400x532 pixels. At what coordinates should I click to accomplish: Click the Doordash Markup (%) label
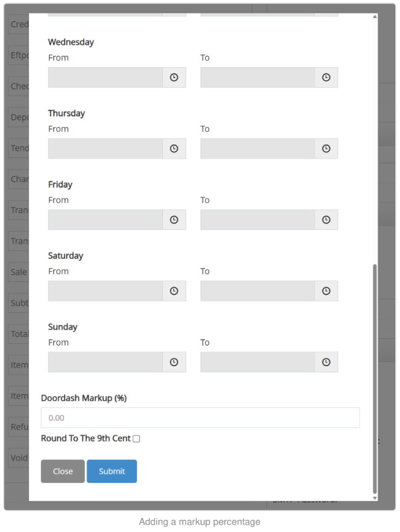point(84,398)
